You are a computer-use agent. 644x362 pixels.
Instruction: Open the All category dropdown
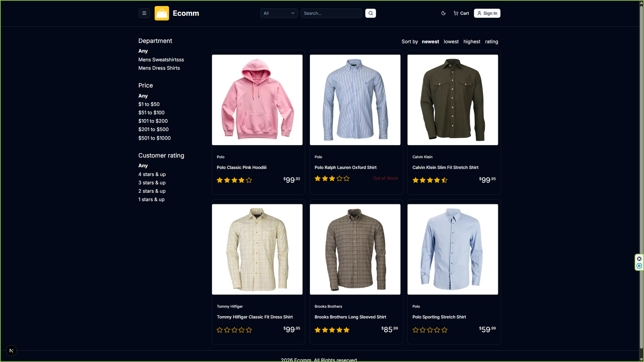pos(279,13)
